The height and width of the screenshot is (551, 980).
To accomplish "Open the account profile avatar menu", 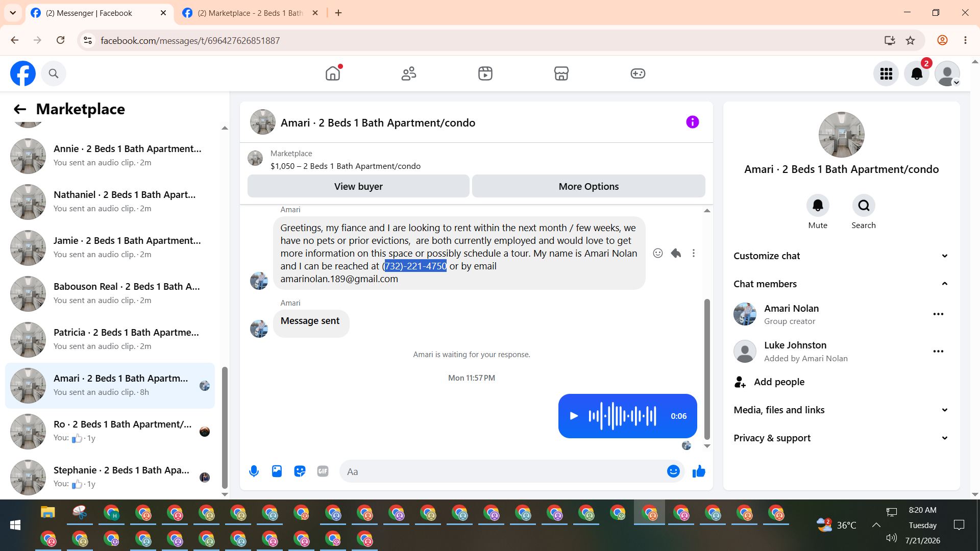I will pyautogui.click(x=947, y=73).
